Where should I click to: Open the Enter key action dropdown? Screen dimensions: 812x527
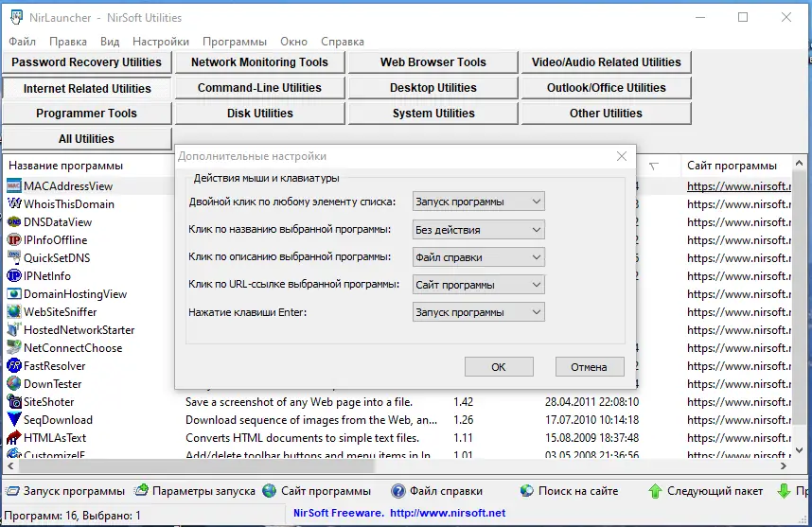479,312
